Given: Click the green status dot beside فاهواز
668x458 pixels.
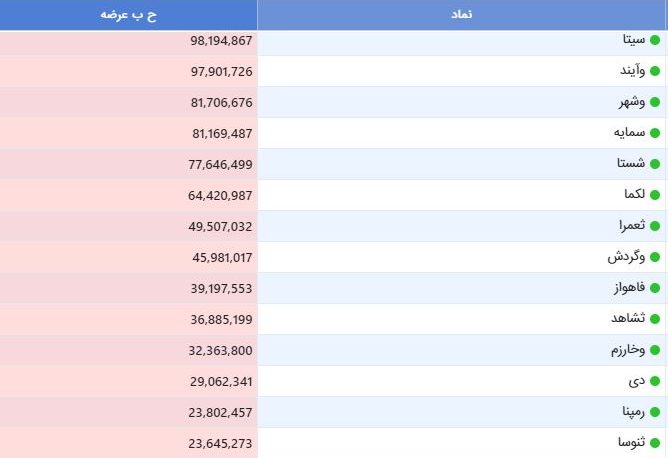Looking at the screenshot, I should (655, 288).
